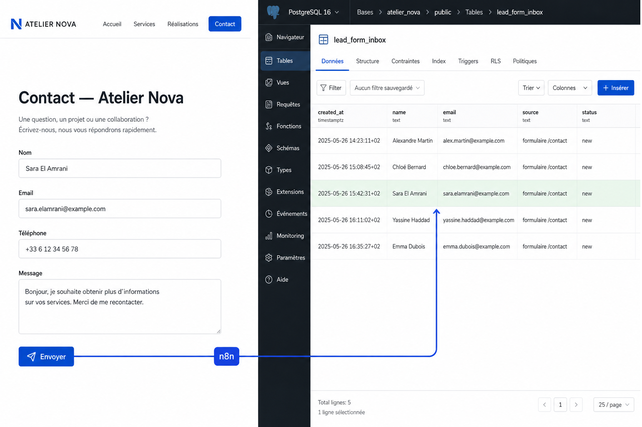Image resolution: width=642 pixels, height=427 pixels.
Task: Change the 25 / page setting
Action: click(614, 405)
